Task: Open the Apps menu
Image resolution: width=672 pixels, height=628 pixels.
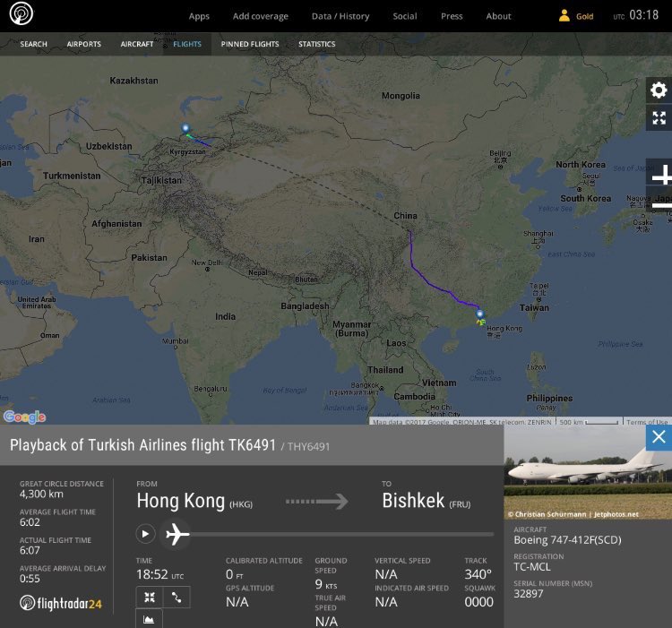Action: [199, 16]
